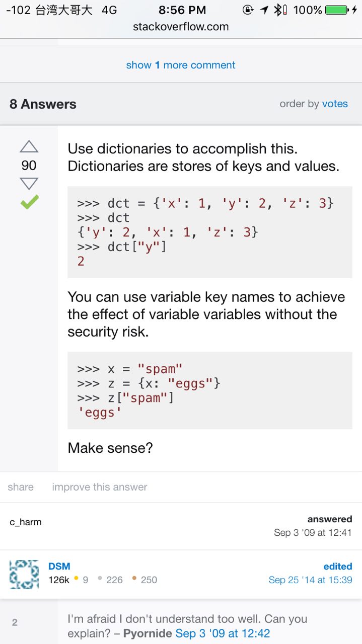Screen dimensions: 362x644
Task: Tap the stackoverflow.com address bar
Action: (x=181, y=27)
